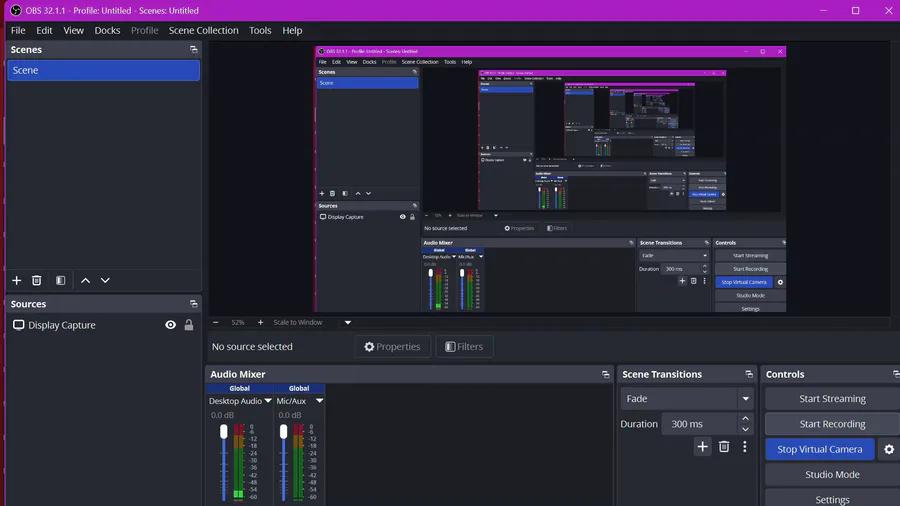Select Display Capture source row
The image size is (900, 506).
(x=103, y=325)
